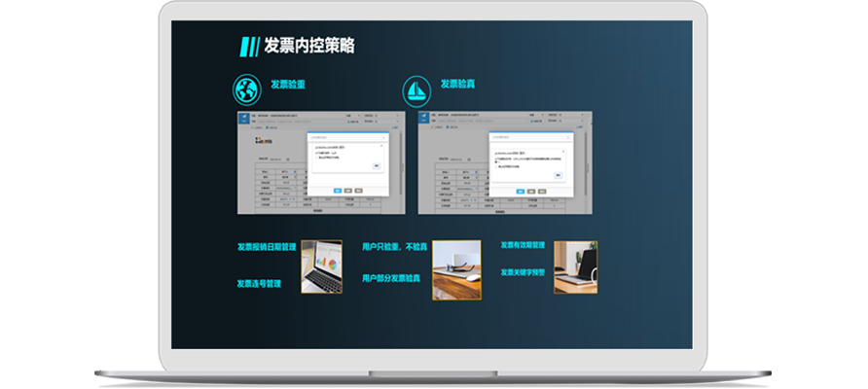Open the wooden desk with glasses thumbnail

(x=456, y=269)
